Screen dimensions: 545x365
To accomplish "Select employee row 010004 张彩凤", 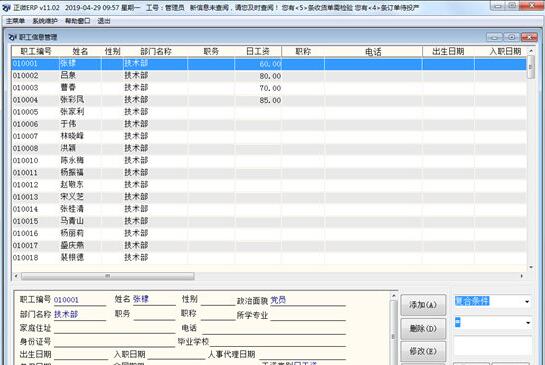I will coord(269,100).
